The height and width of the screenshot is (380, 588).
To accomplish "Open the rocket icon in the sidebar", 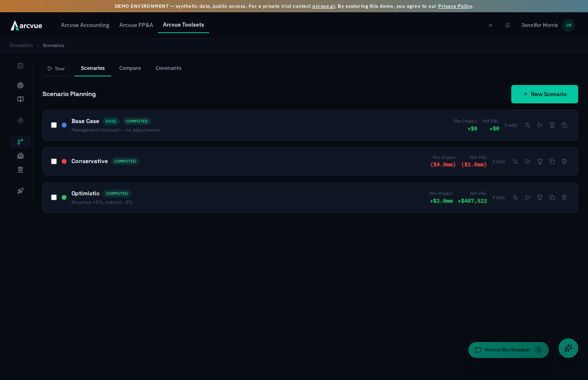I will click(20, 191).
